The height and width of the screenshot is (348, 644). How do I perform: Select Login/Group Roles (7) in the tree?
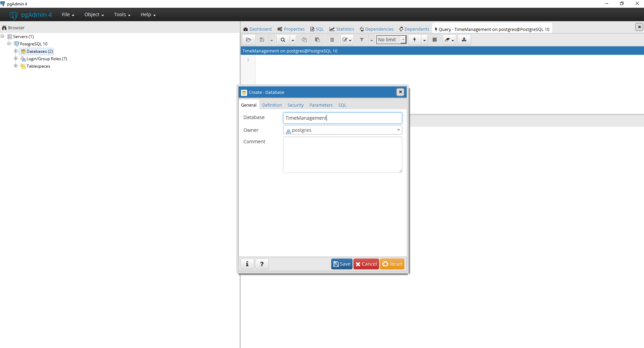tap(47, 59)
